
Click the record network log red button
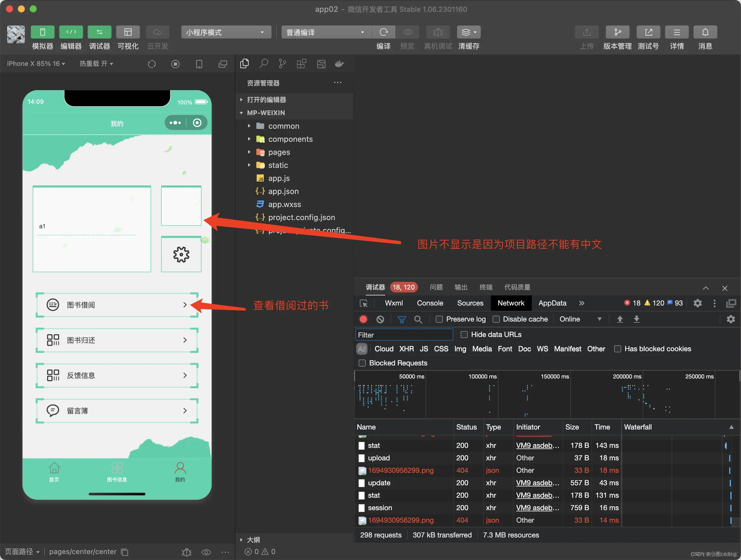point(363,319)
